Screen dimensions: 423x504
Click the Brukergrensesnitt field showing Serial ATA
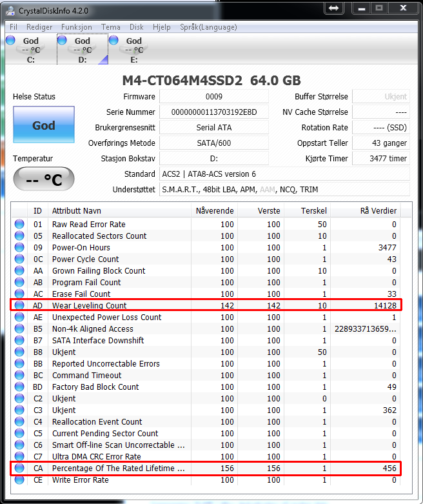coord(214,127)
